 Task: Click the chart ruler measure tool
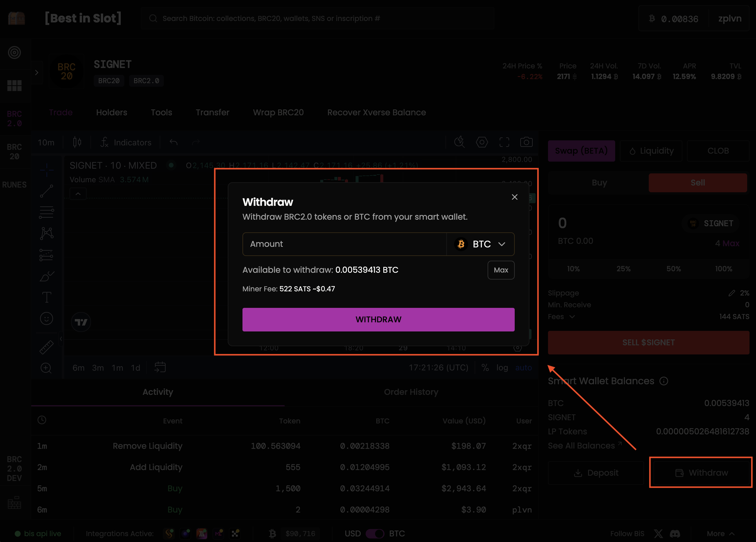46,347
